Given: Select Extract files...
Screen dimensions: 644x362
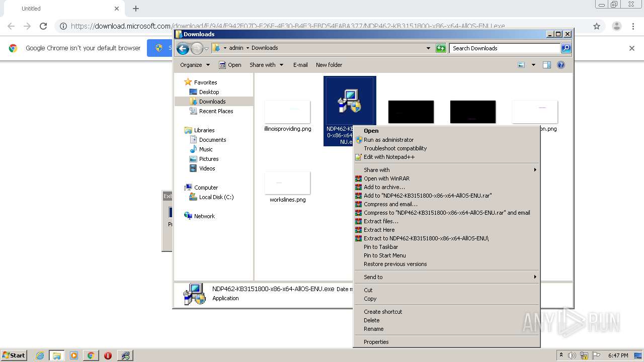Looking at the screenshot, I should point(446,221).
